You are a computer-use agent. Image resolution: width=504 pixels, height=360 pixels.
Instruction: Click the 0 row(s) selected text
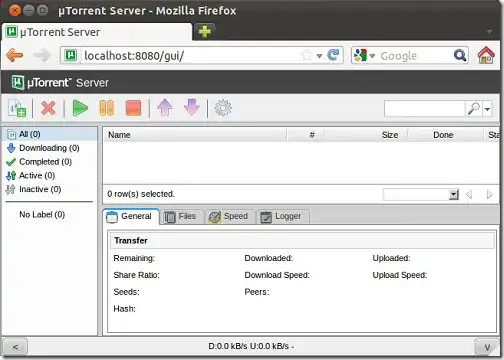141,194
